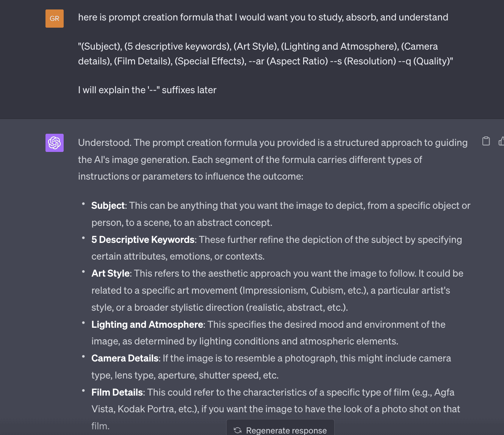Click the Regenerate response text label

[x=286, y=430]
